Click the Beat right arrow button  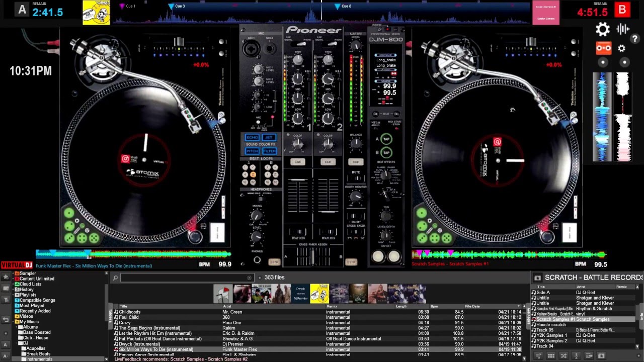pyautogui.click(x=396, y=114)
